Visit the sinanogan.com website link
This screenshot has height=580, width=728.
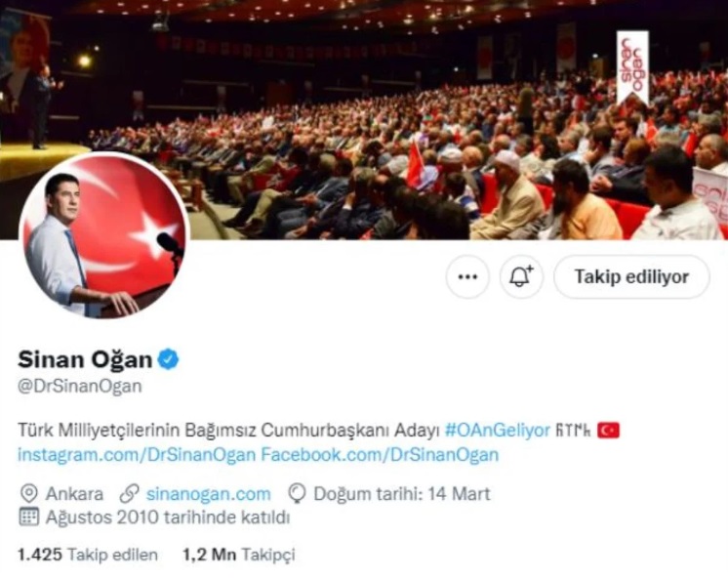point(209,494)
